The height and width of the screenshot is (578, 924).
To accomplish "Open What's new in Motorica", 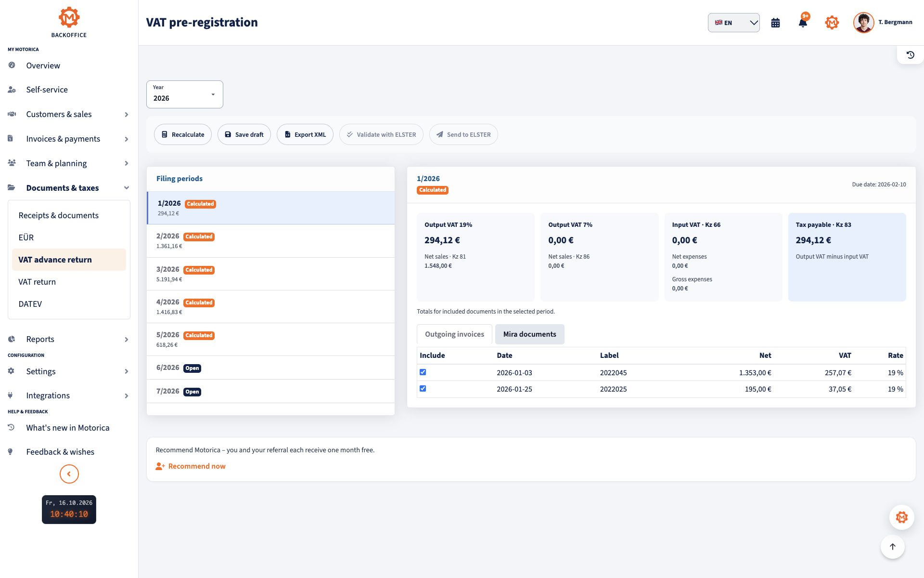I will click(69, 428).
